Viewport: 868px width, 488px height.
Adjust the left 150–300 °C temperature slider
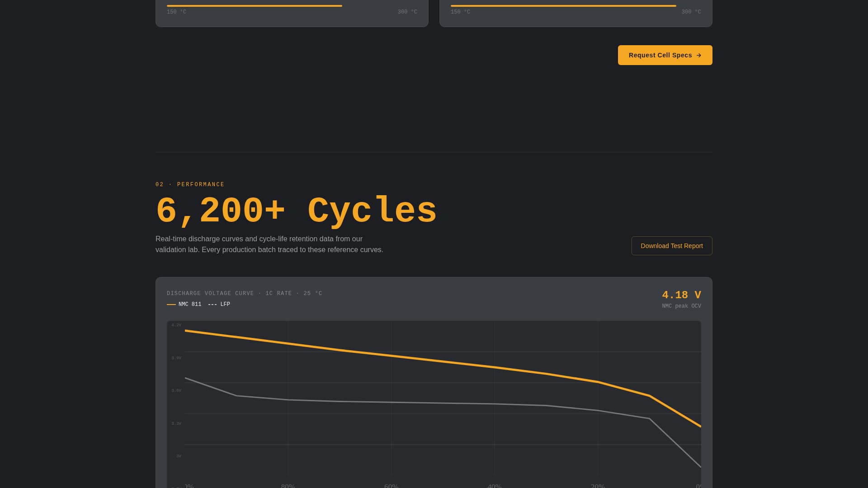click(254, 5)
